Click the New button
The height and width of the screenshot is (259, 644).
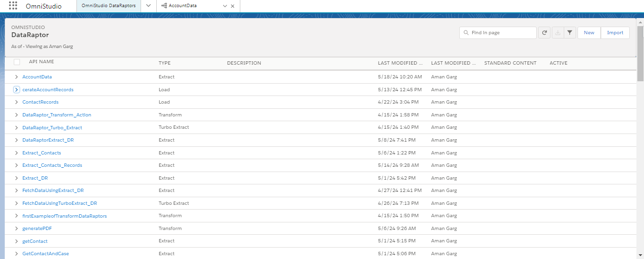tap(589, 33)
